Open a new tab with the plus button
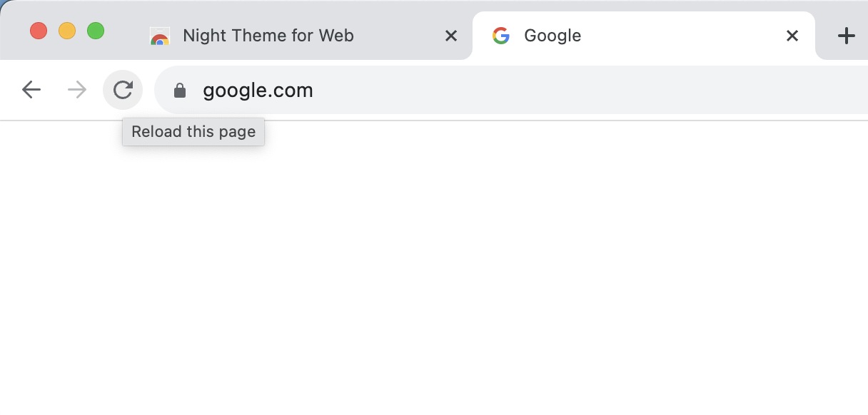Image resolution: width=868 pixels, height=415 pixels. [846, 36]
